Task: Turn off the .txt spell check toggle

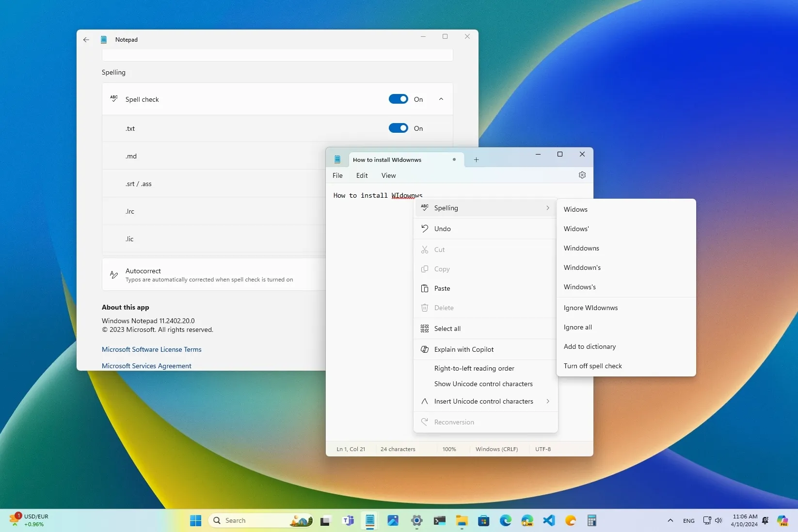Action: tap(399, 128)
